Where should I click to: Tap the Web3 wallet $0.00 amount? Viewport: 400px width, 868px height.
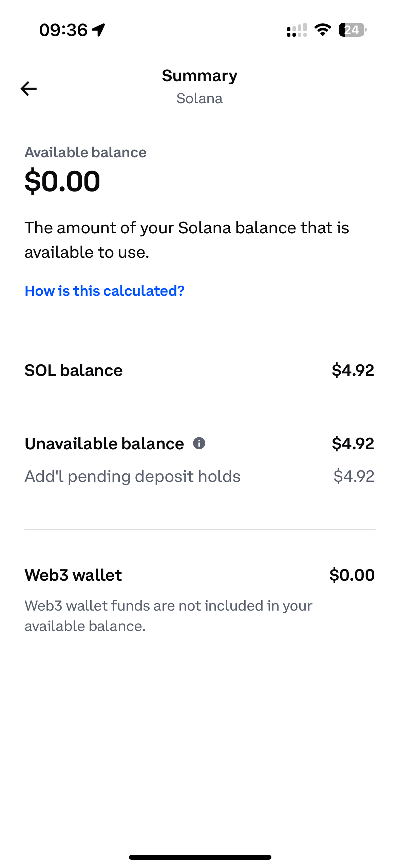(352, 575)
